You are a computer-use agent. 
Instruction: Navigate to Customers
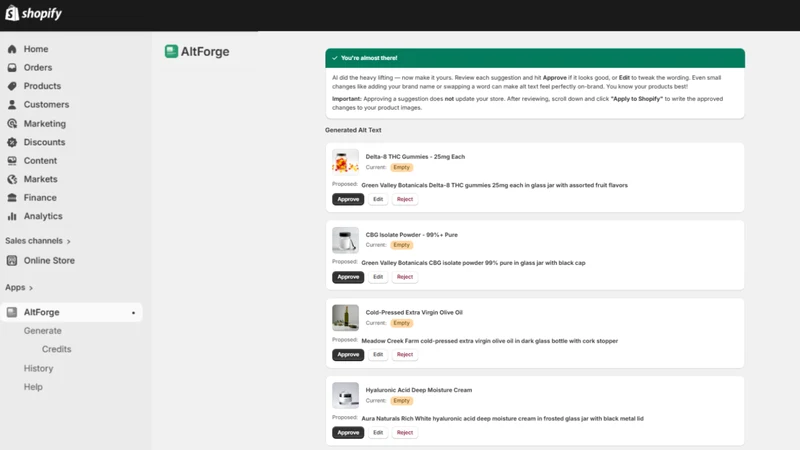(x=46, y=105)
